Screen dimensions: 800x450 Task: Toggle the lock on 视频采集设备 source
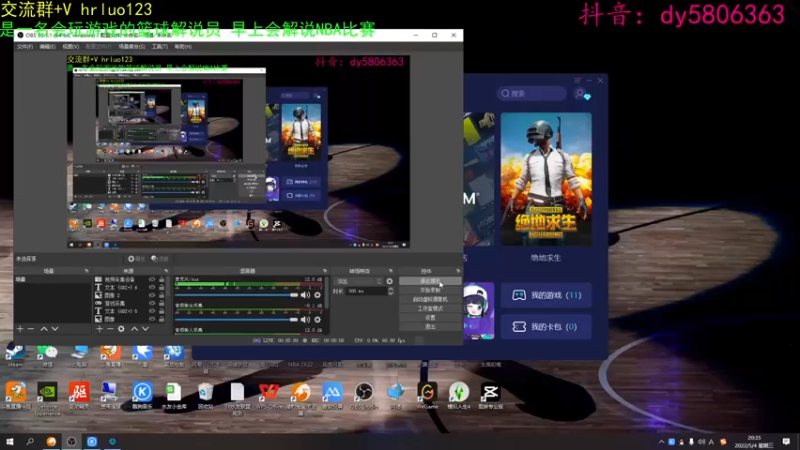point(162,280)
